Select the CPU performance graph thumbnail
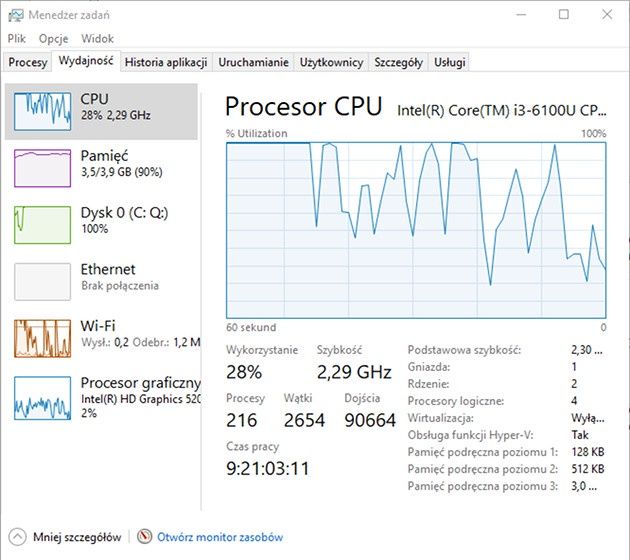Image resolution: width=630 pixels, height=560 pixels. (x=42, y=111)
